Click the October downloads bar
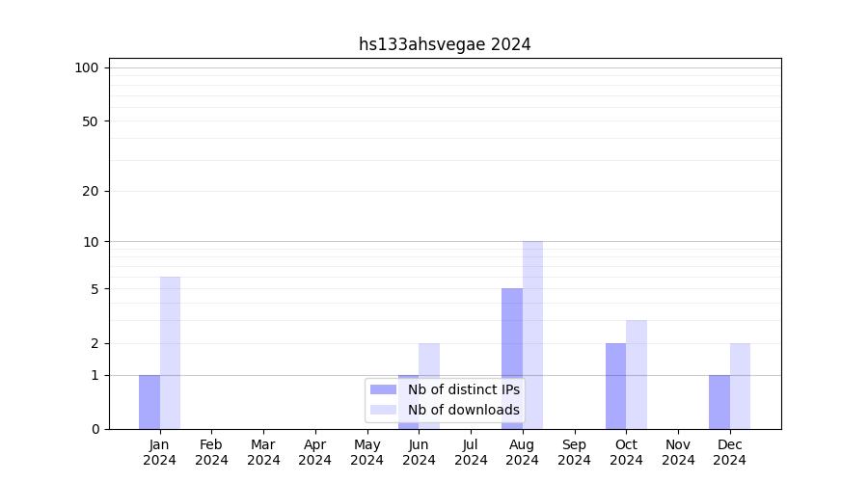Image resolution: width=868 pixels, height=482 pixels. [x=637, y=374]
